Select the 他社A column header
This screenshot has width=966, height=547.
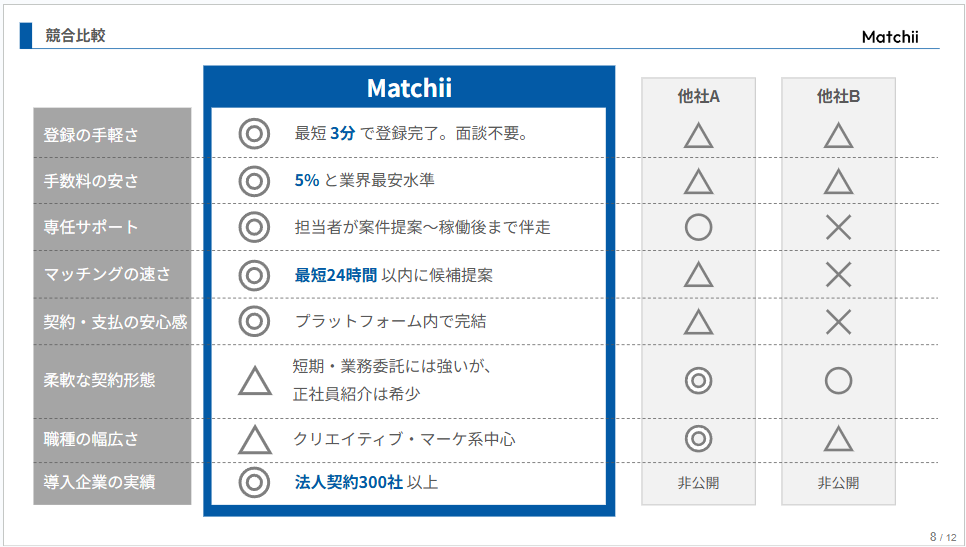click(698, 96)
